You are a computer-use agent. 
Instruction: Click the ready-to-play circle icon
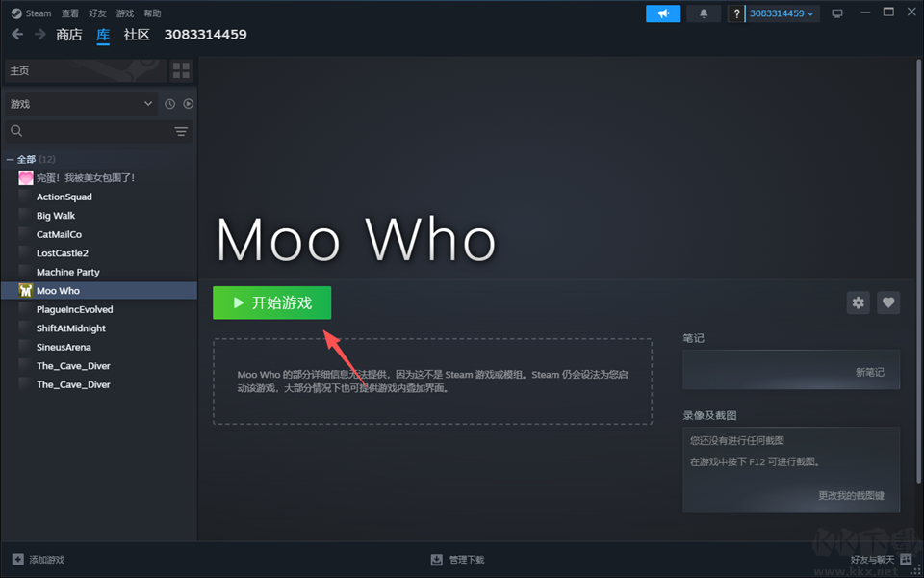pyautogui.click(x=188, y=104)
